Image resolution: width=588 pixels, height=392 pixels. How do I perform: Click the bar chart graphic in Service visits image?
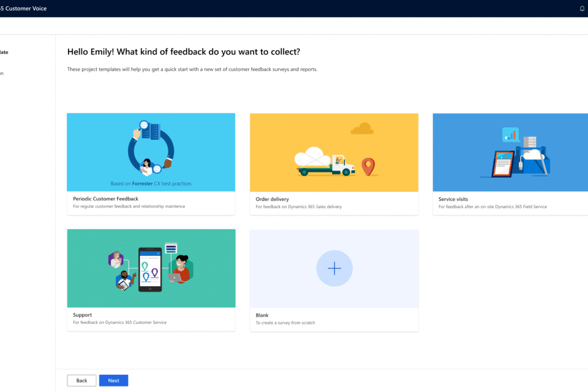[510, 134]
